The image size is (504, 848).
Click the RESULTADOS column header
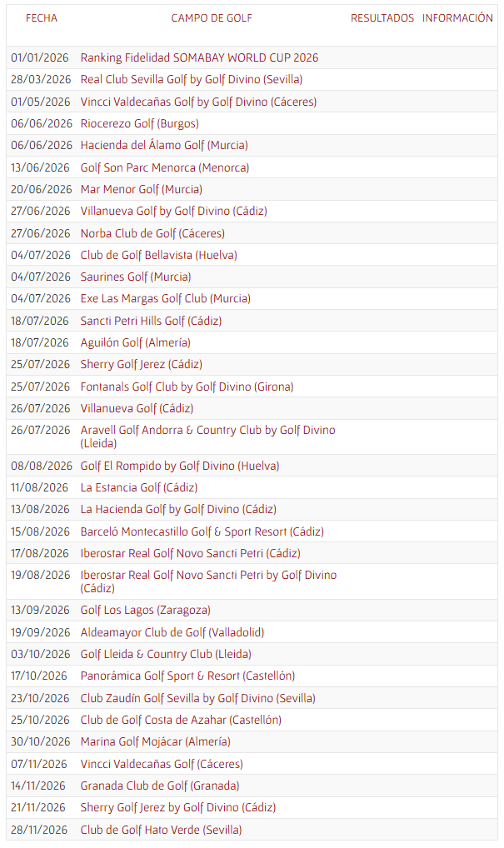tap(382, 17)
